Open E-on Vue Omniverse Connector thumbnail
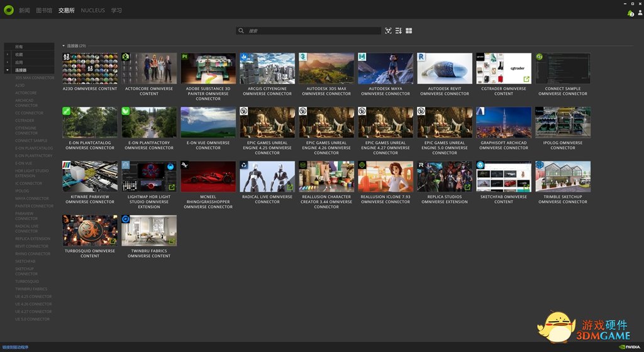 pyautogui.click(x=208, y=122)
